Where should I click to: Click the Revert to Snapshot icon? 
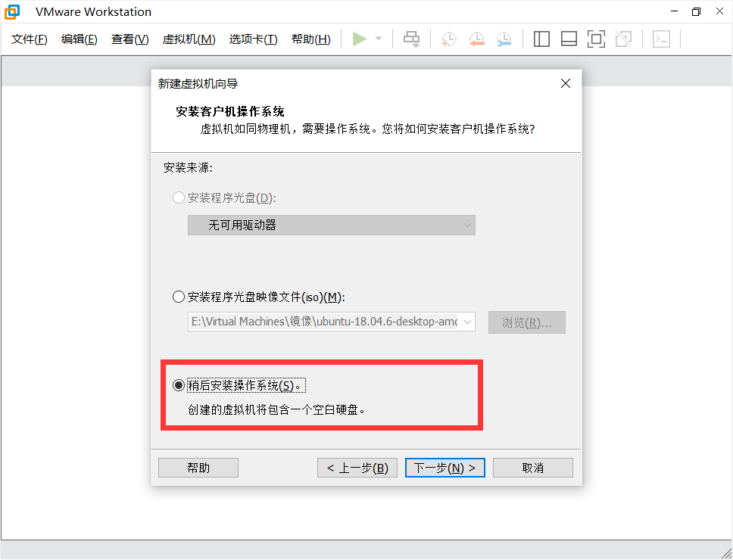pos(476,39)
